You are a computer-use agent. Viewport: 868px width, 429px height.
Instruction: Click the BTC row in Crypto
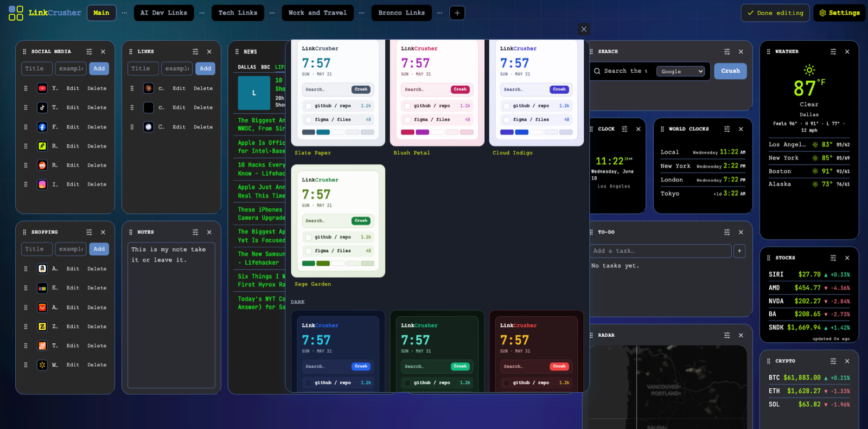tap(809, 377)
